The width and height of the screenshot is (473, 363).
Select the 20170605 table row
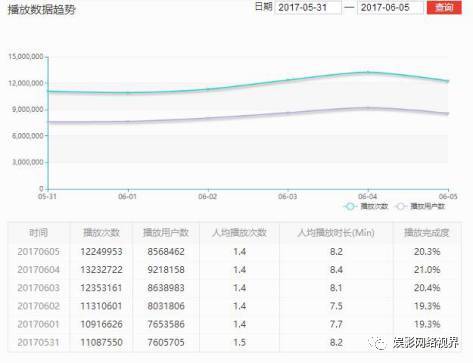pos(235,252)
